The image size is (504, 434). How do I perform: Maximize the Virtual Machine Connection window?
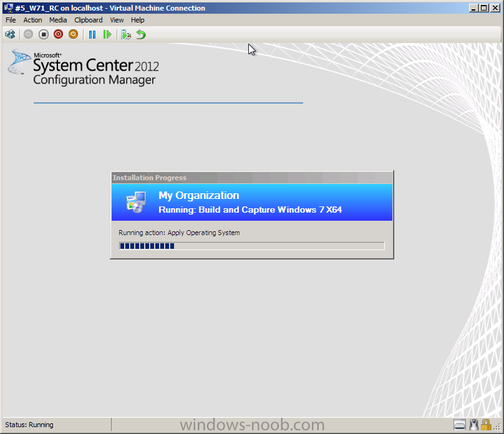(x=484, y=8)
